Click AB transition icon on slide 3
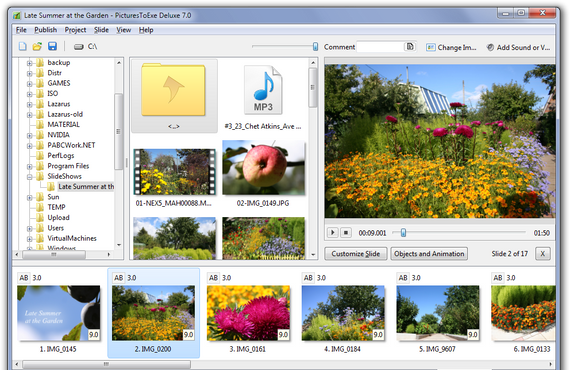 pos(213,278)
